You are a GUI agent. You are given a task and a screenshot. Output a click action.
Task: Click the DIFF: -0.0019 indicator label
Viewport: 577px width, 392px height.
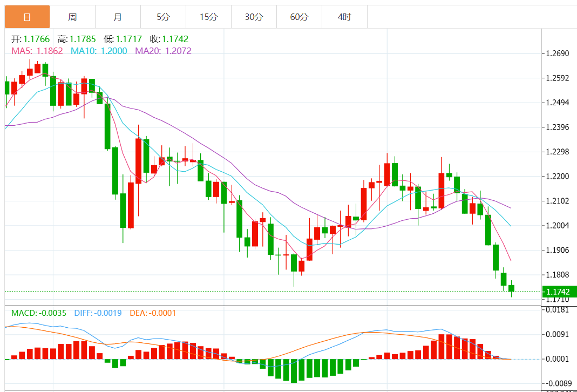coord(98,313)
